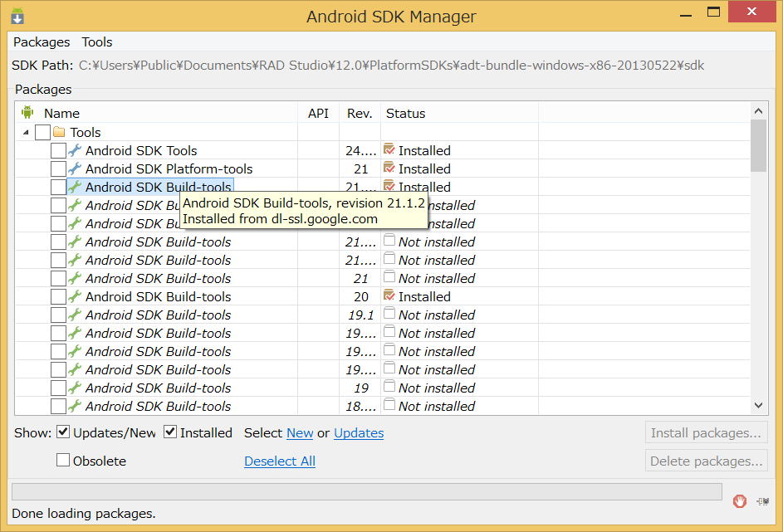The height and width of the screenshot is (532, 783).
Task: Click the Name column header
Action: click(x=61, y=113)
